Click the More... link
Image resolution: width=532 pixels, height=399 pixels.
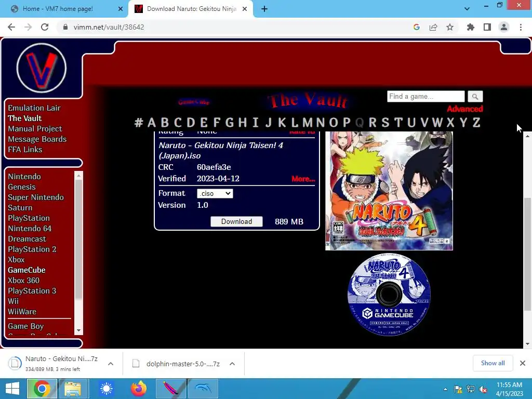(x=303, y=179)
